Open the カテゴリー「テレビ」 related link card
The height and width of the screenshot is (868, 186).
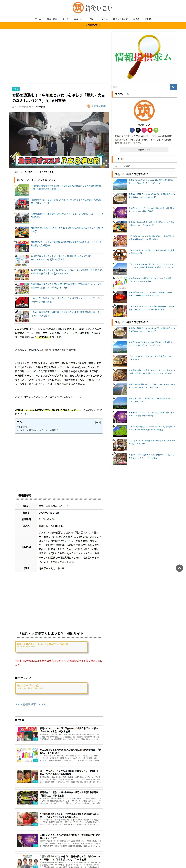pos(51,688)
